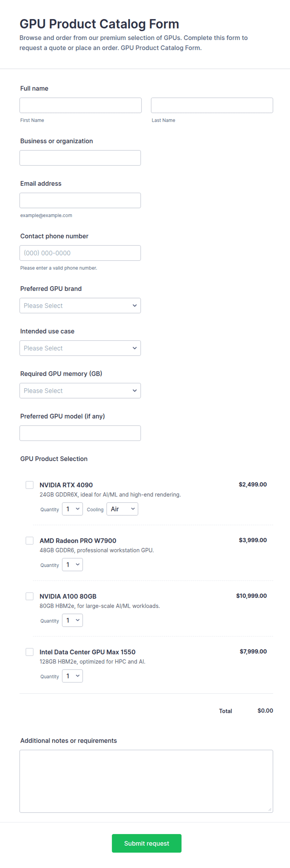
Task: Open Required GPU memory (GB) dropdown
Action: pos(80,390)
